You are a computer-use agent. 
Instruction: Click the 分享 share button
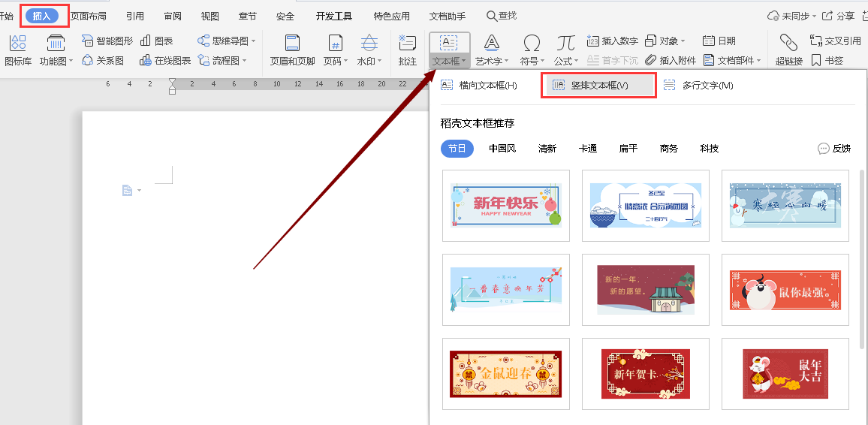838,16
